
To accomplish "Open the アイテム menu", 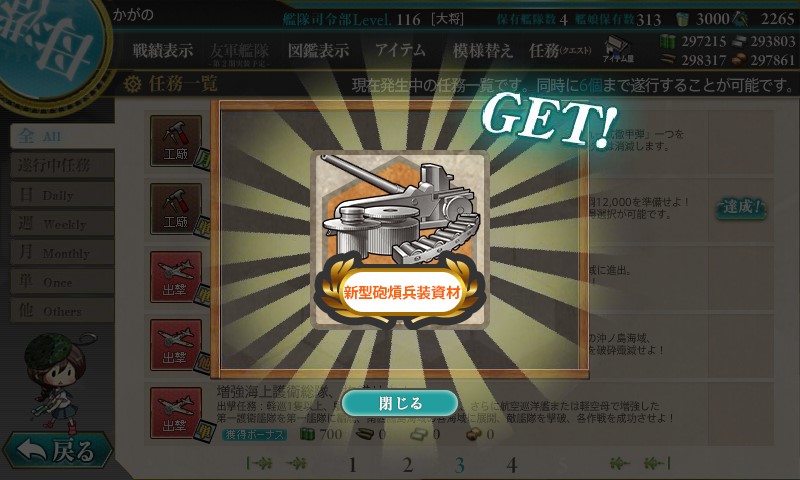I will click(401, 50).
